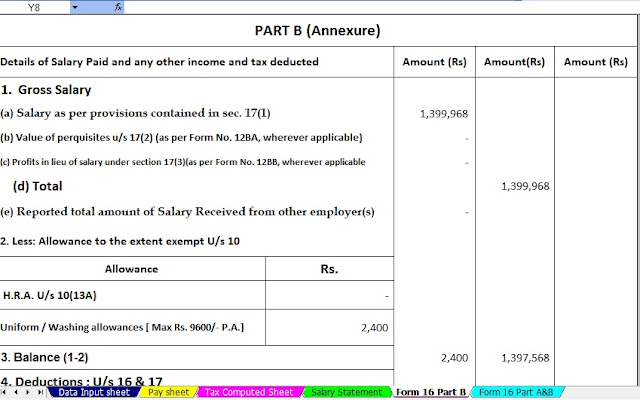640x400 pixels.
Task: Open the Name Box dropdown arrow
Action: click(x=74, y=7)
